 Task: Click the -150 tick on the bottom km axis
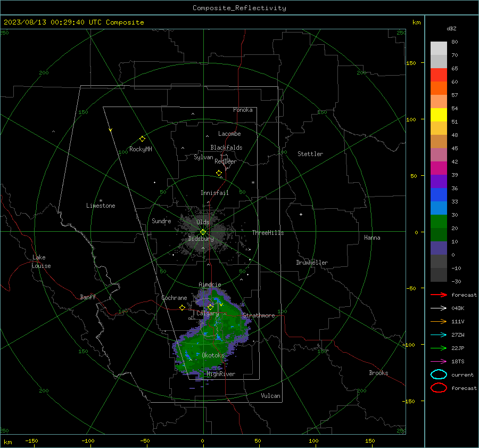tap(31, 441)
